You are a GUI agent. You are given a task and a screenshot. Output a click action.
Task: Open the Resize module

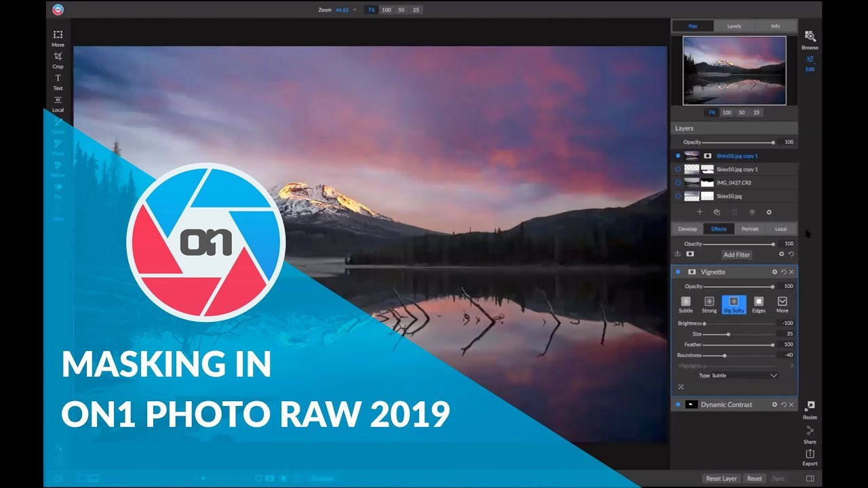tap(810, 409)
